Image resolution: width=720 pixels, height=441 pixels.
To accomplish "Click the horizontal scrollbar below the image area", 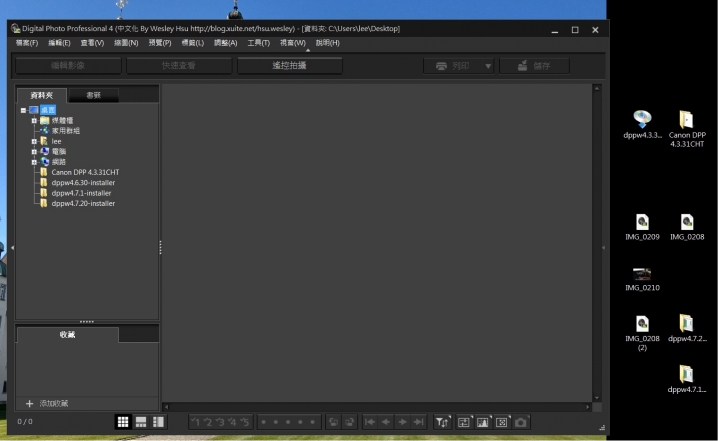I will [380, 407].
